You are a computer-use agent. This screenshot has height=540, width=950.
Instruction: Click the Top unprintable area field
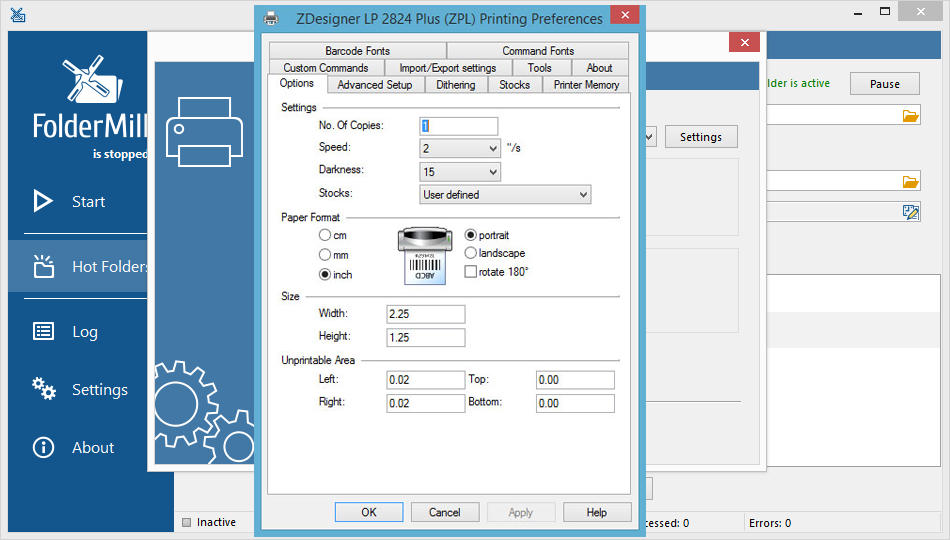(576, 380)
